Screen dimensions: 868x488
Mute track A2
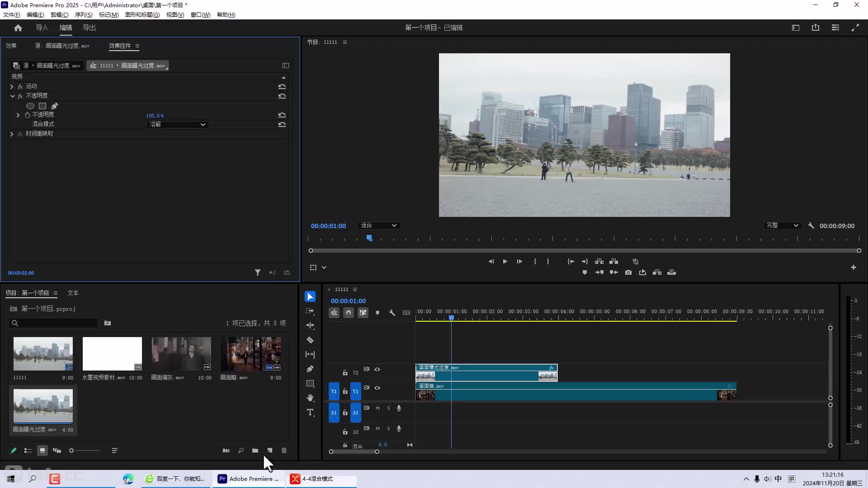click(x=377, y=428)
